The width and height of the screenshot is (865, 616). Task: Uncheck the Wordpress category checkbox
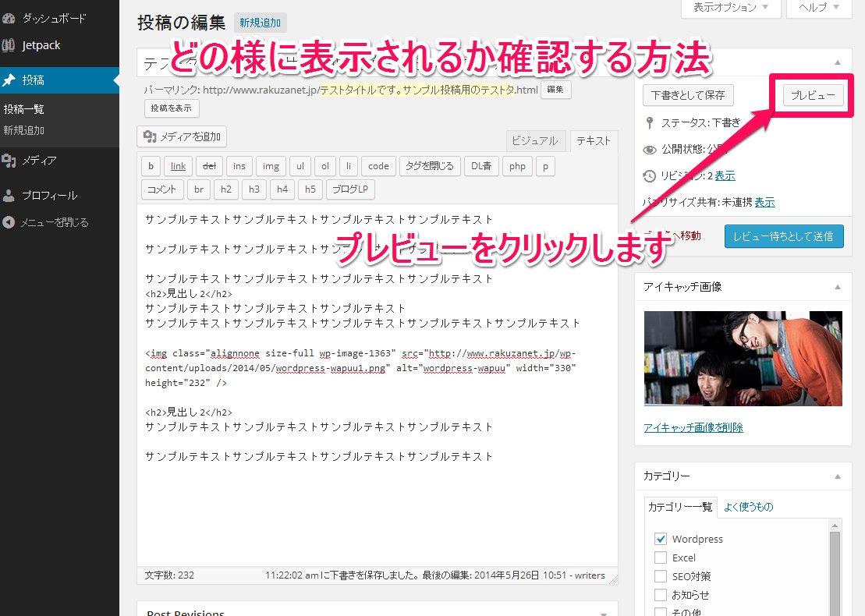(x=661, y=539)
